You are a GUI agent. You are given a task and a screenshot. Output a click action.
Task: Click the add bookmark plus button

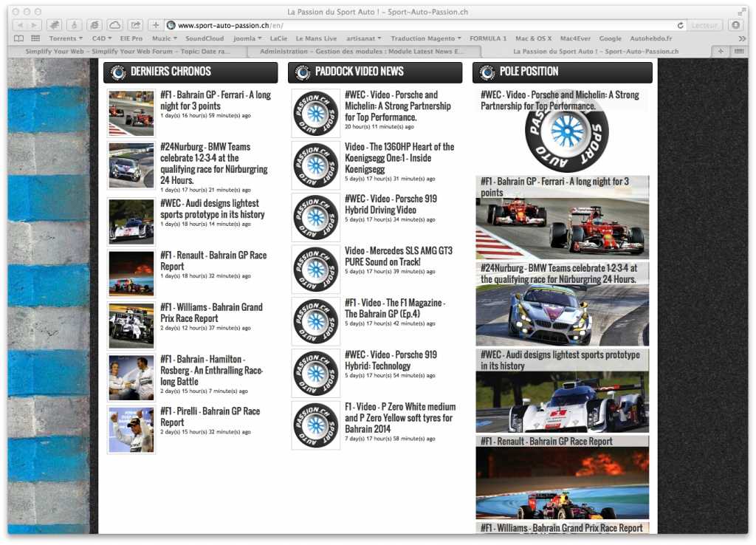click(155, 25)
